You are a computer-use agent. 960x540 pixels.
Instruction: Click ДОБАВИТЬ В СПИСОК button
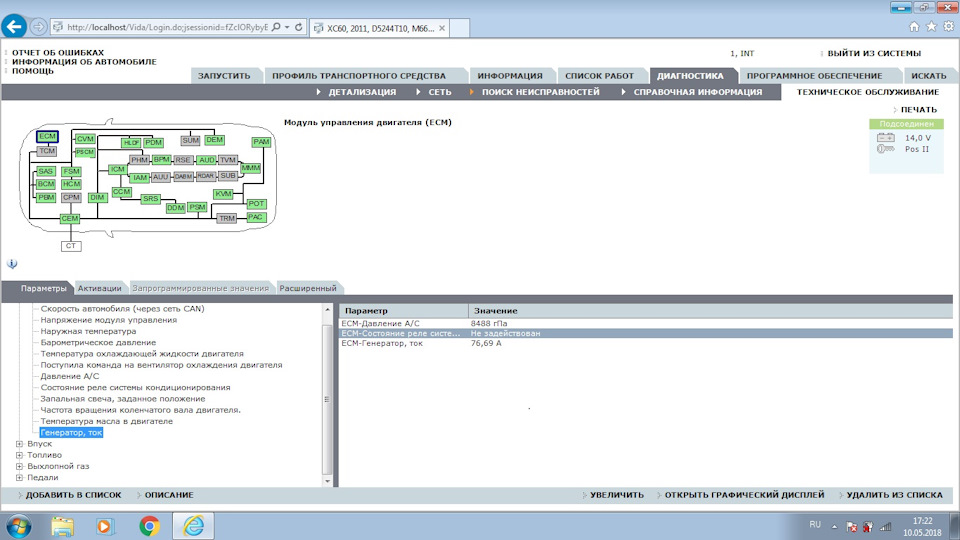click(x=73, y=495)
